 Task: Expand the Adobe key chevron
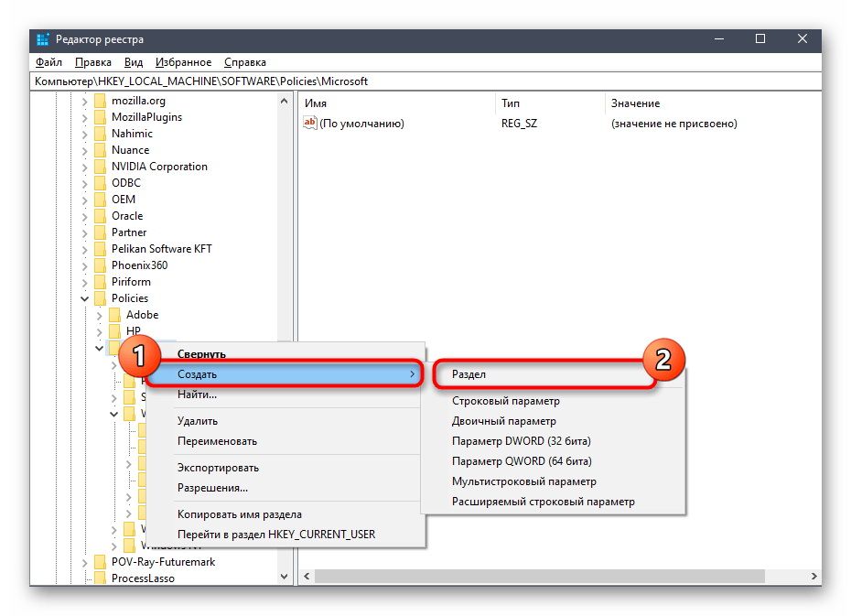coord(100,316)
